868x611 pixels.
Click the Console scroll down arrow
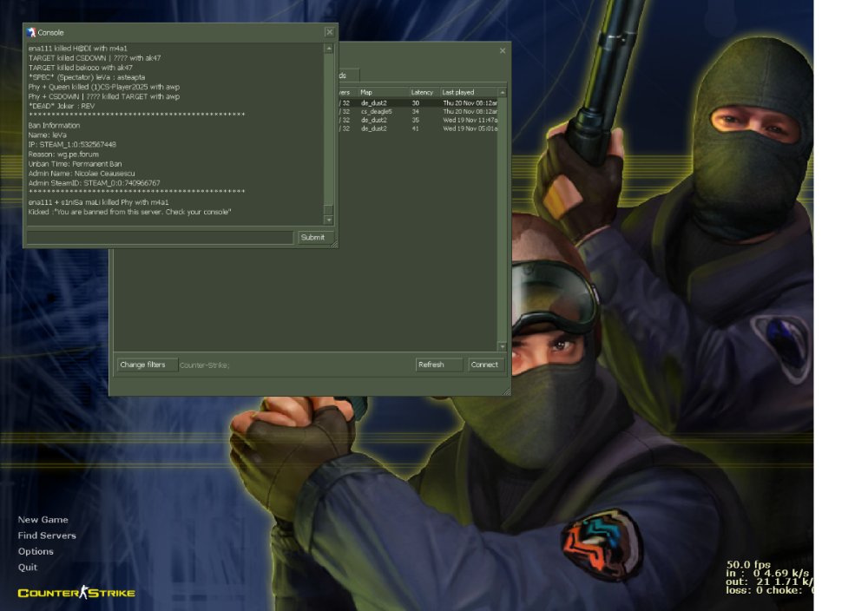(328, 220)
